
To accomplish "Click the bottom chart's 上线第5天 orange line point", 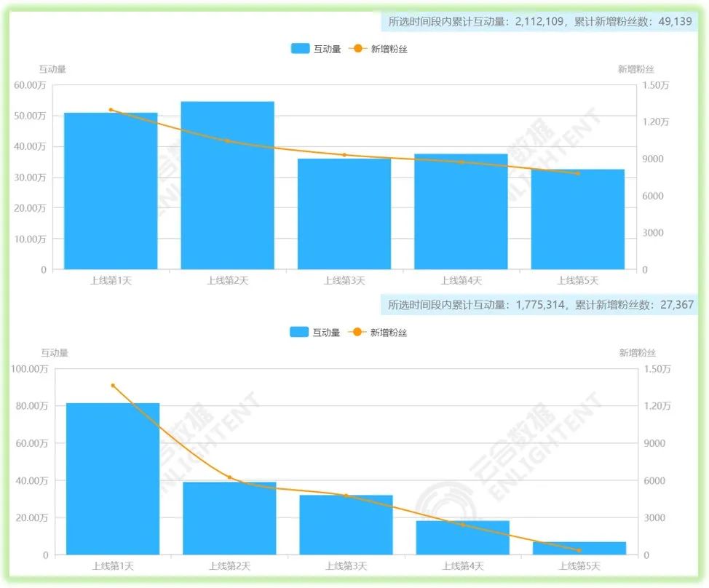I will coord(579,550).
